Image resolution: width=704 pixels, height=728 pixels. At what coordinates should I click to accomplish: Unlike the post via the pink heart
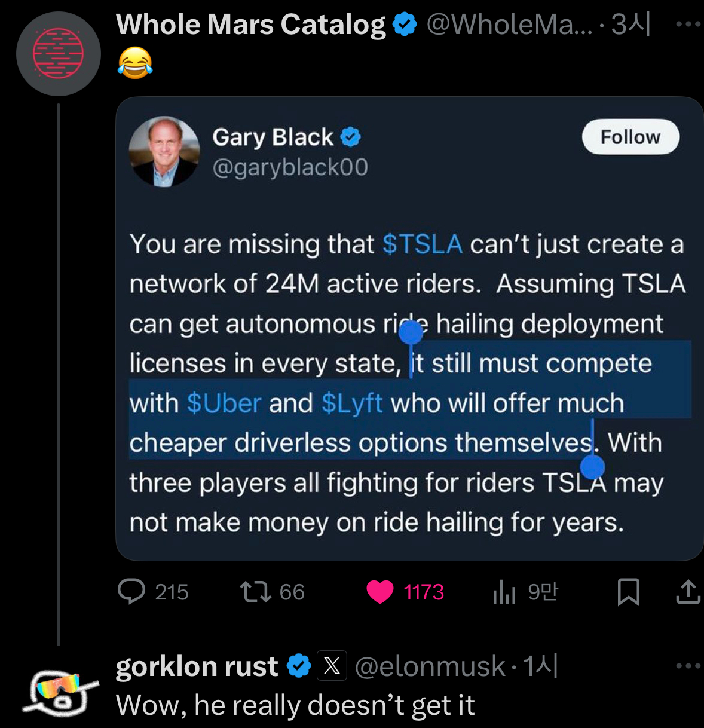coord(380,592)
